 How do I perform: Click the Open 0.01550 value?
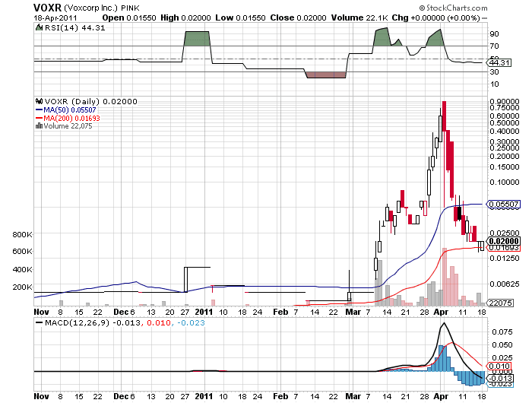coord(129,17)
